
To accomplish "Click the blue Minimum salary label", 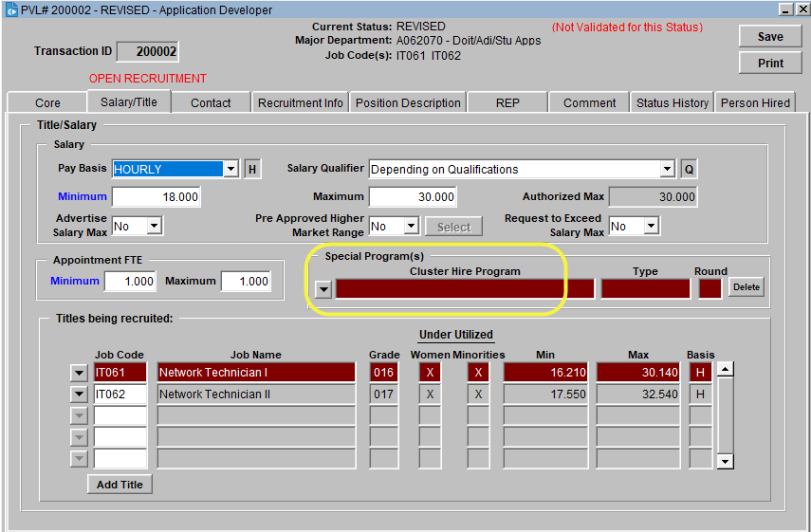I will point(83,196).
